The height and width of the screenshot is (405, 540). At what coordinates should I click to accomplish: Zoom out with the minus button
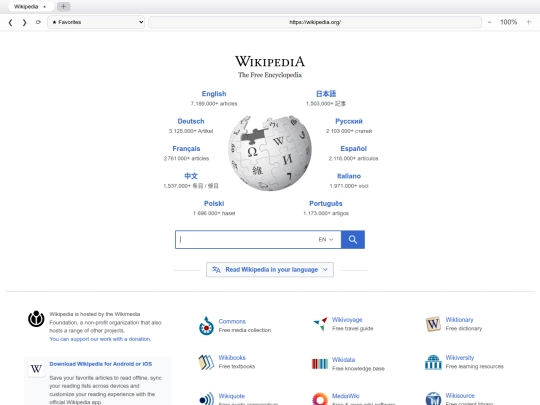point(489,22)
